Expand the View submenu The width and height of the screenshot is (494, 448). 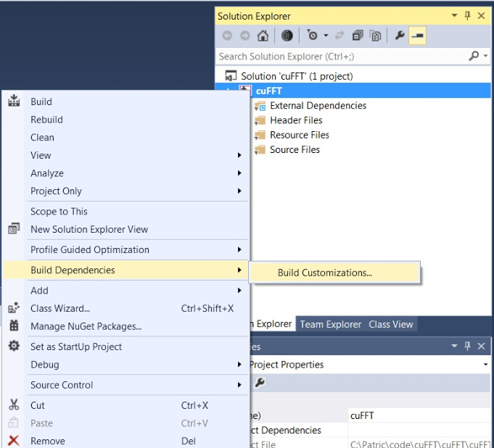[126, 155]
